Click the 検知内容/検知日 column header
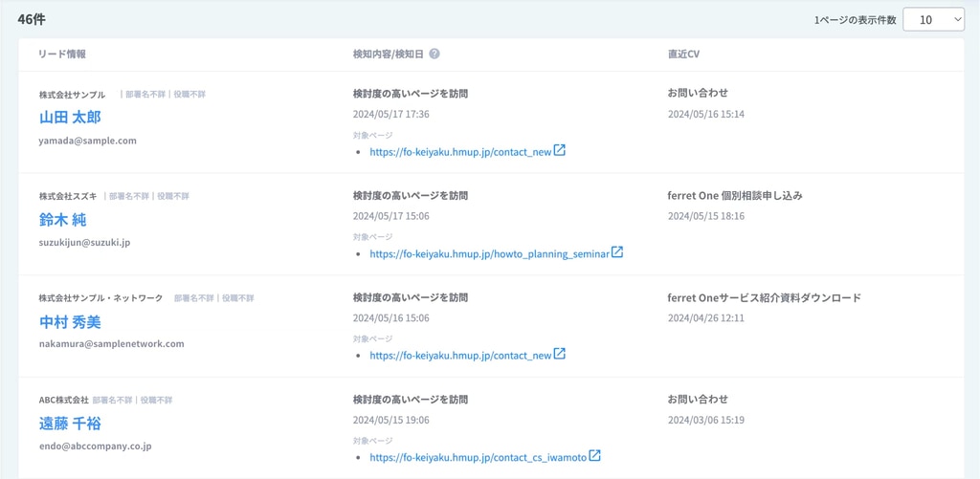This screenshot has height=479, width=980. (x=389, y=54)
